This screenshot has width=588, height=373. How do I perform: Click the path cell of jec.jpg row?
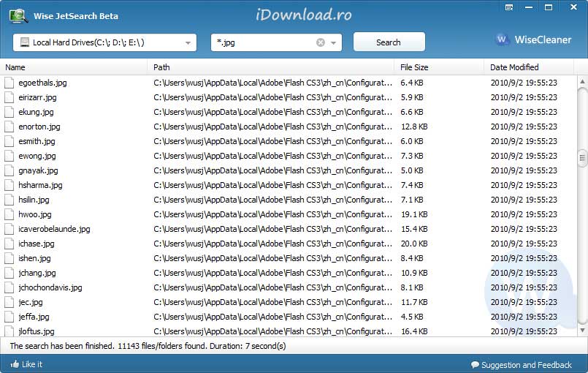[x=272, y=302]
